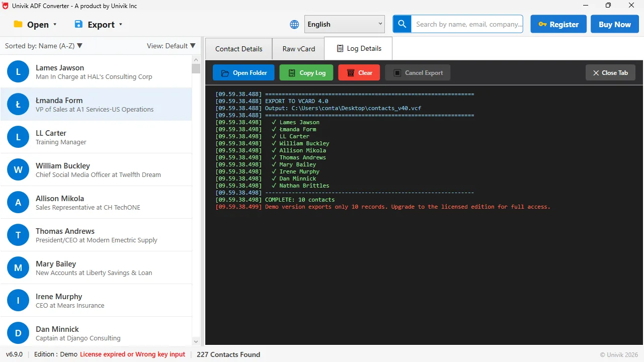This screenshot has height=362, width=644.
Task: Click the Open Folder button
Action: [244, 72]
